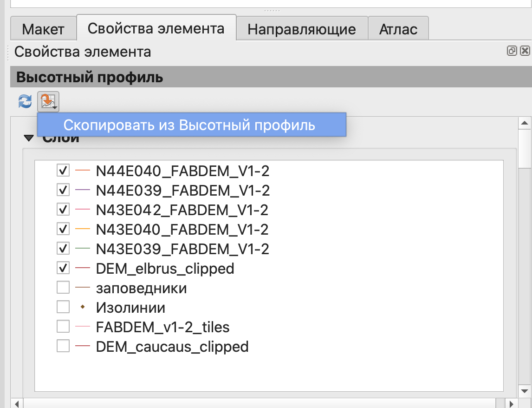Click the scroll up arrow of layer list
The height and width of the screenshot is (408, 532).
point(525,123)
